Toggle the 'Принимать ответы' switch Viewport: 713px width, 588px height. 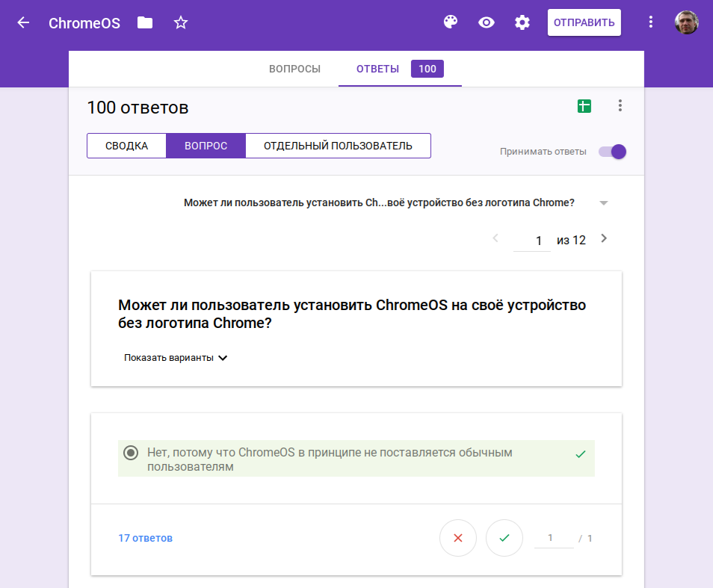tap(612, 152)
